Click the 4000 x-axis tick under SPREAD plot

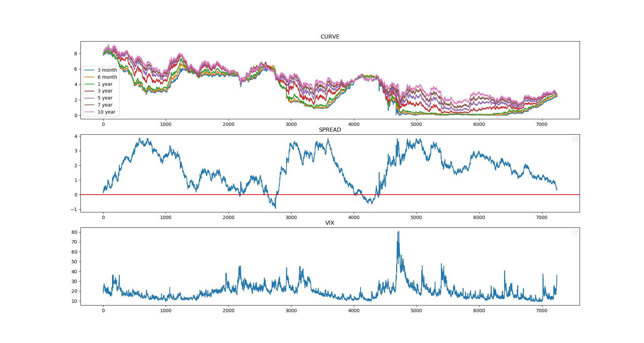(354, 217)
